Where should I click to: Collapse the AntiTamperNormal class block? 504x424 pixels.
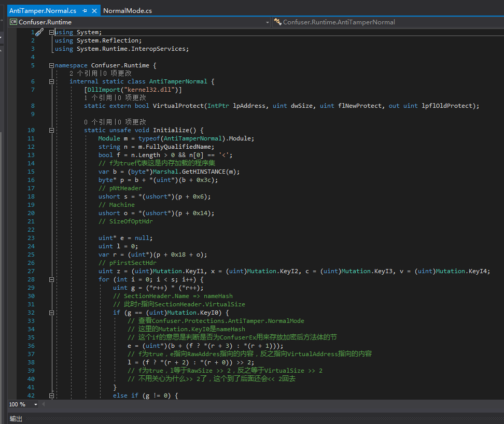51,81
